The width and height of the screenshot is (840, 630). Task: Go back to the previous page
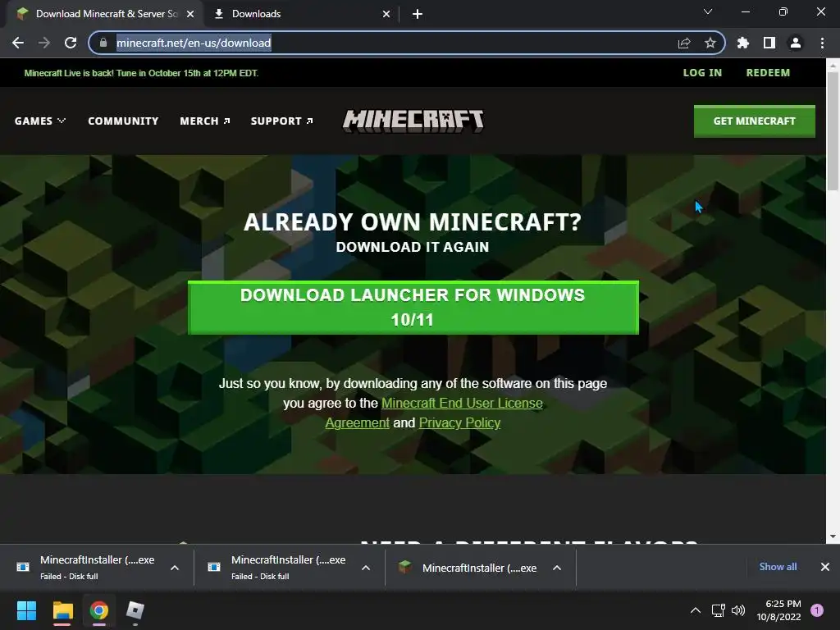tap(18, 43)
